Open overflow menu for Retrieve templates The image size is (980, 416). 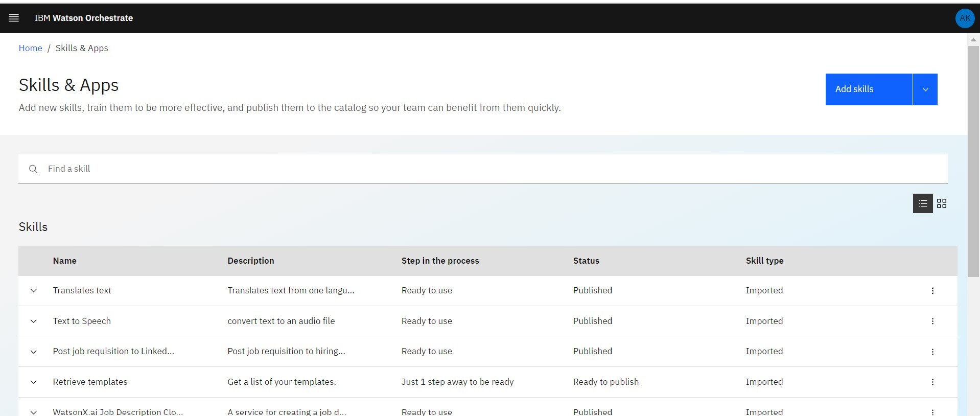[x=932, y=382]
